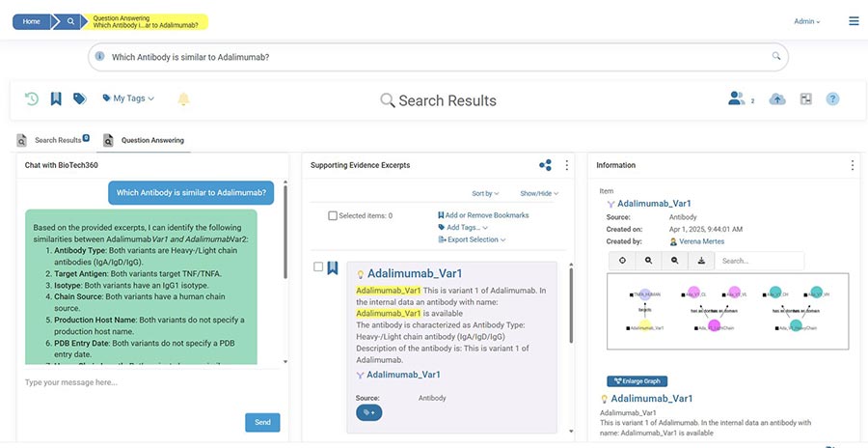Screen dimensions: 868x448
Task: Open Information panel kebab menu
Action: (x=852, y=165)
